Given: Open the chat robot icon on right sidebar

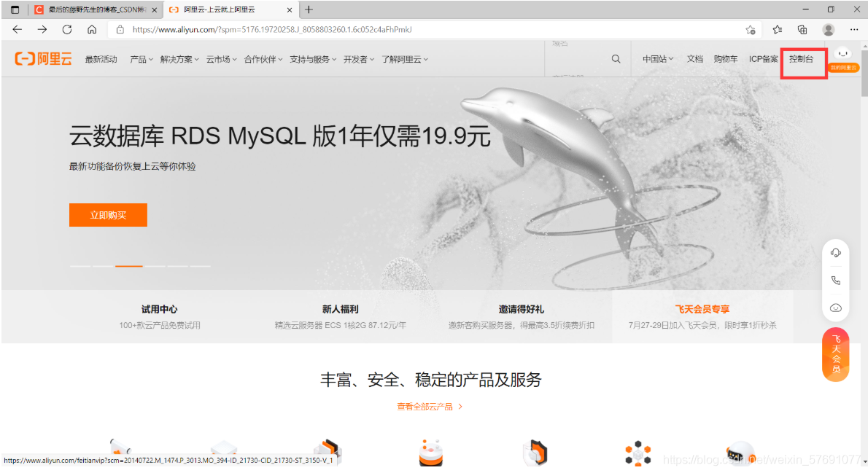Looking at the screenshot, I should click(836, 308).
